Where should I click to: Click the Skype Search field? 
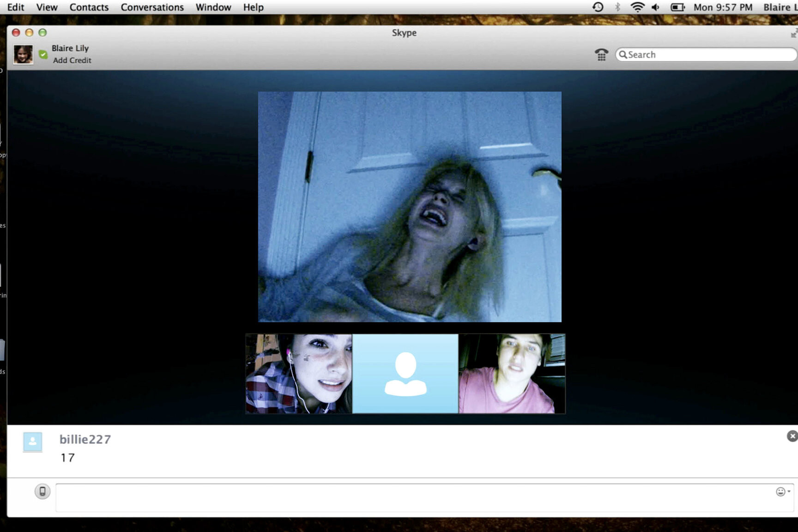tap(706, 54)
